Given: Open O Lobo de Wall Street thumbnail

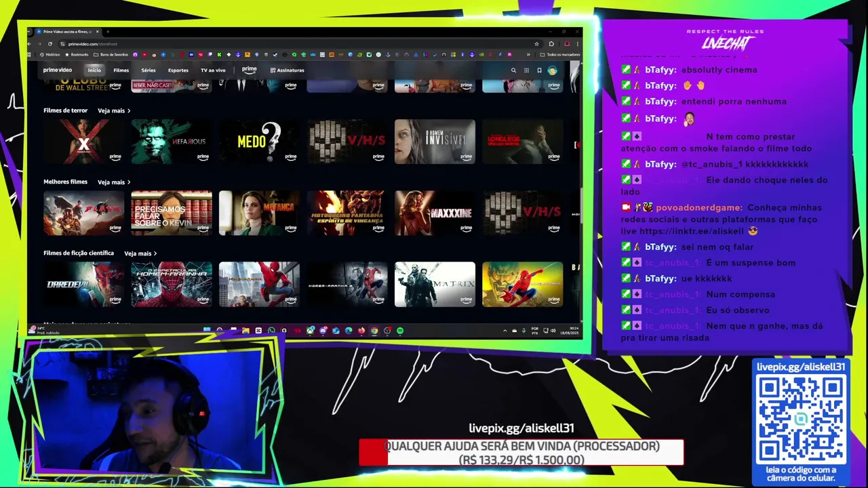Looking at the screenshot, I should click(84, 85).
